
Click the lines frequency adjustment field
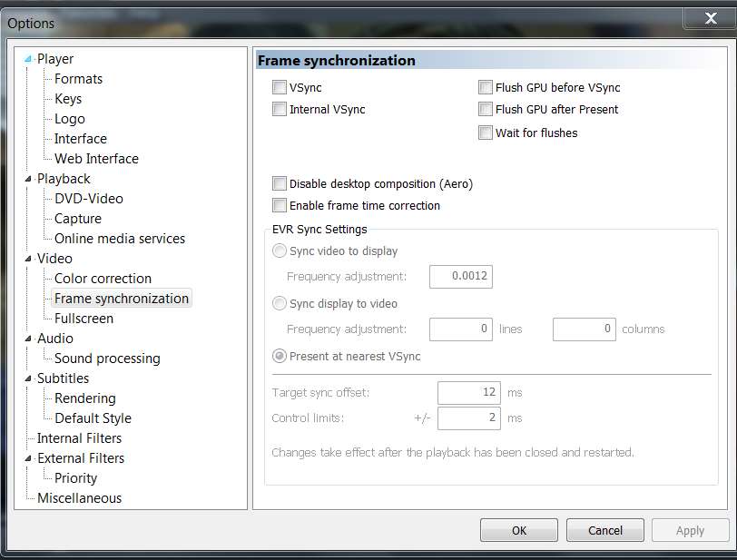tap(461, 329)
